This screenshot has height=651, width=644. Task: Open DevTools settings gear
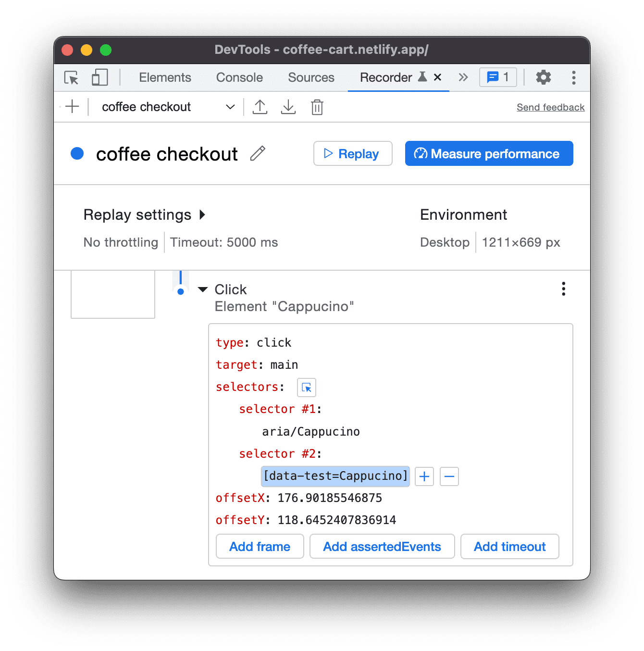(x=544, y=77)
